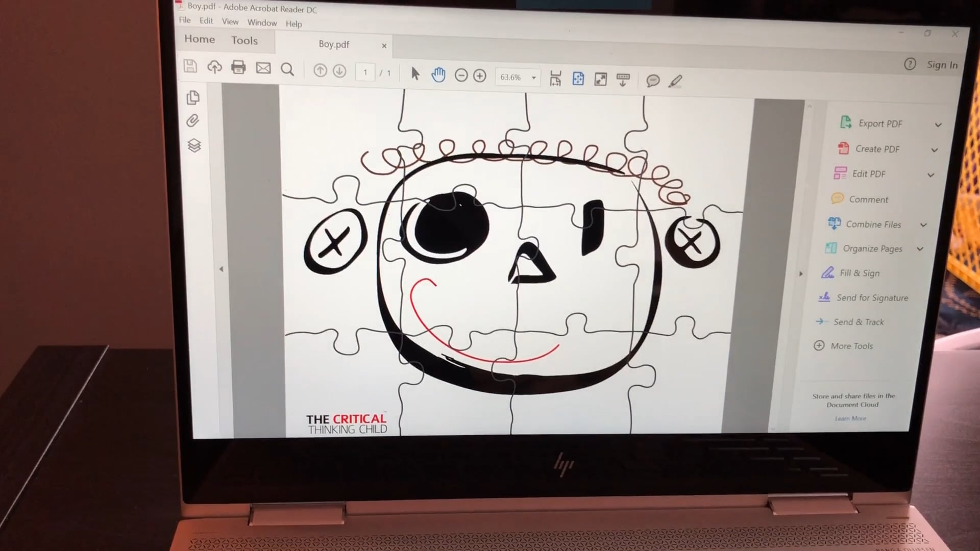Collapse the right tools pane arrow
Viewport: 980px width, 551px height.
click(x=801, y=274)
